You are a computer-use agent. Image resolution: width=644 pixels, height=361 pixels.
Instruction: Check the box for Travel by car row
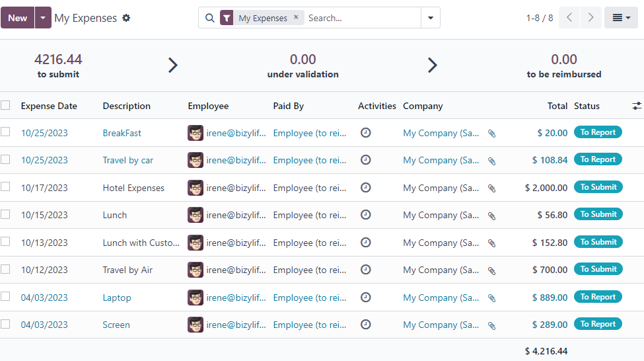[6, 160]
